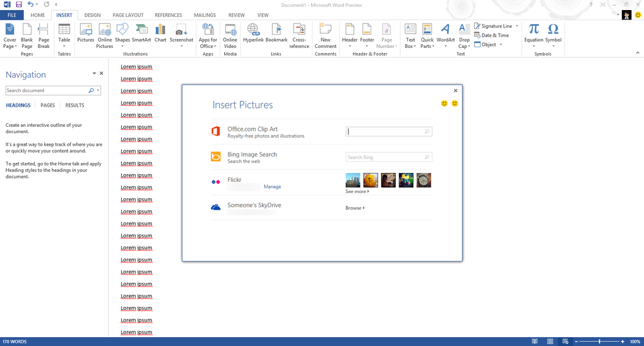Switch to the MAILINGS tab
This screenshot has height=346, width=644.
205,15
